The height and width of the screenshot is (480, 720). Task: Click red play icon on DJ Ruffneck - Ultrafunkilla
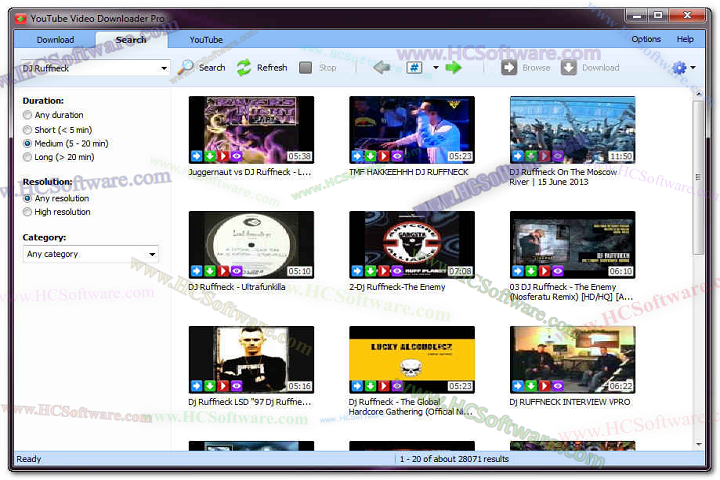(223, 271)
